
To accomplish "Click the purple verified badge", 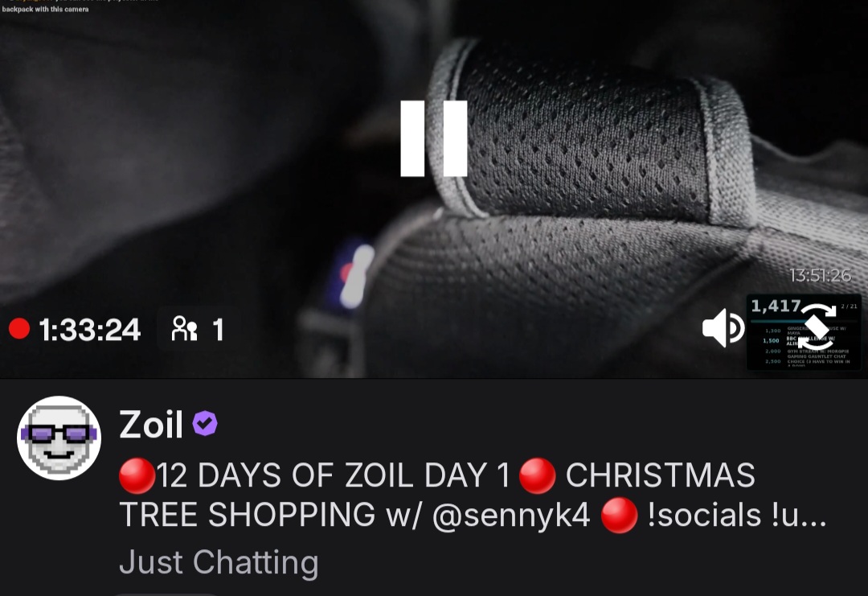I will [x=205, y=424].
